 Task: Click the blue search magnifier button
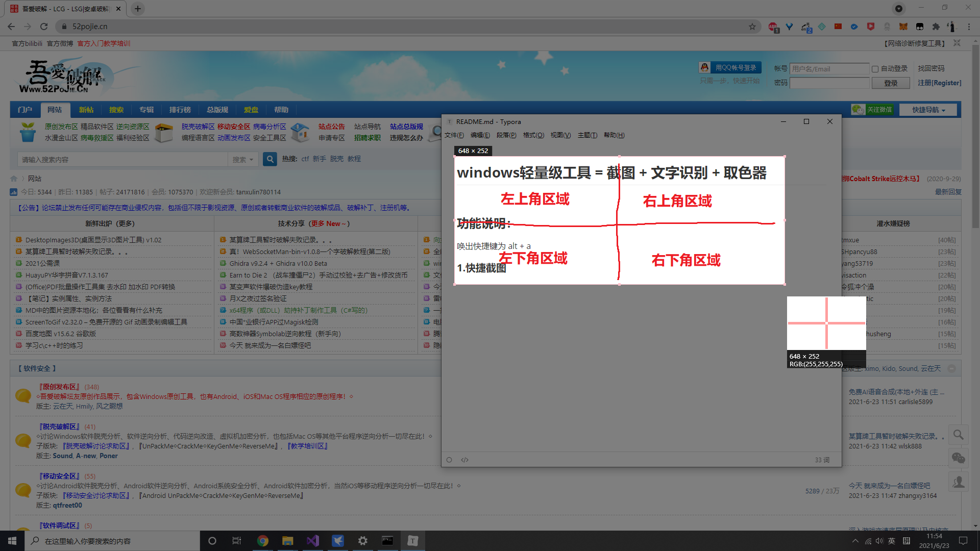[270, 159]
